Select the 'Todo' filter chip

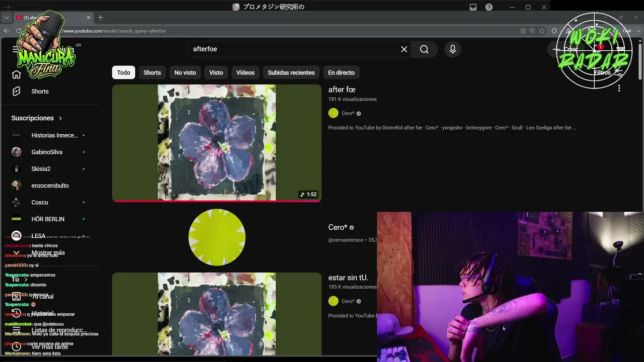[x=124, y=72]
